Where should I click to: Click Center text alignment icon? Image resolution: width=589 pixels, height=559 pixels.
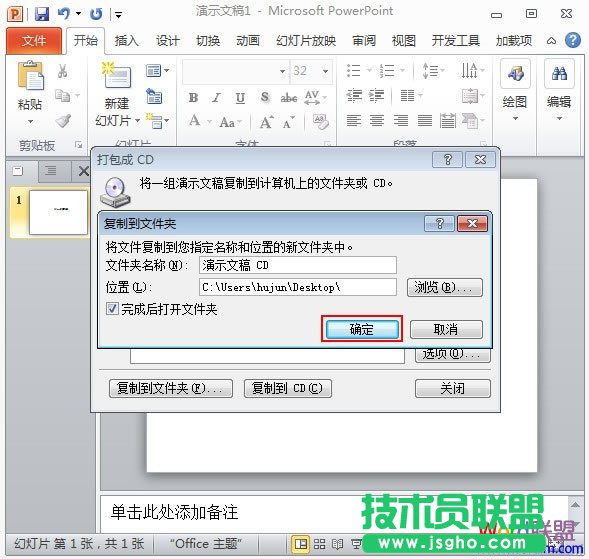click(x=377, y=121)
